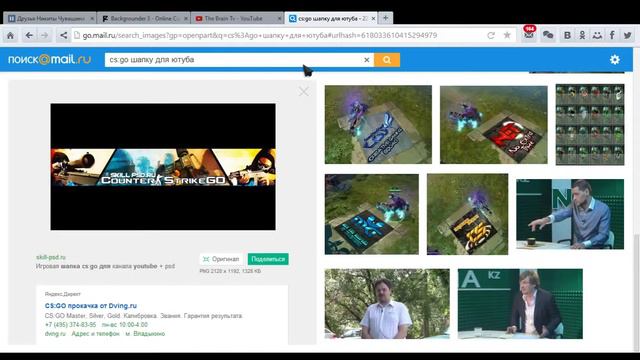Viewport: 640px width, 360px height.
Task: Open Counter Strike GO banner preview image
Action: pos(163,167)
